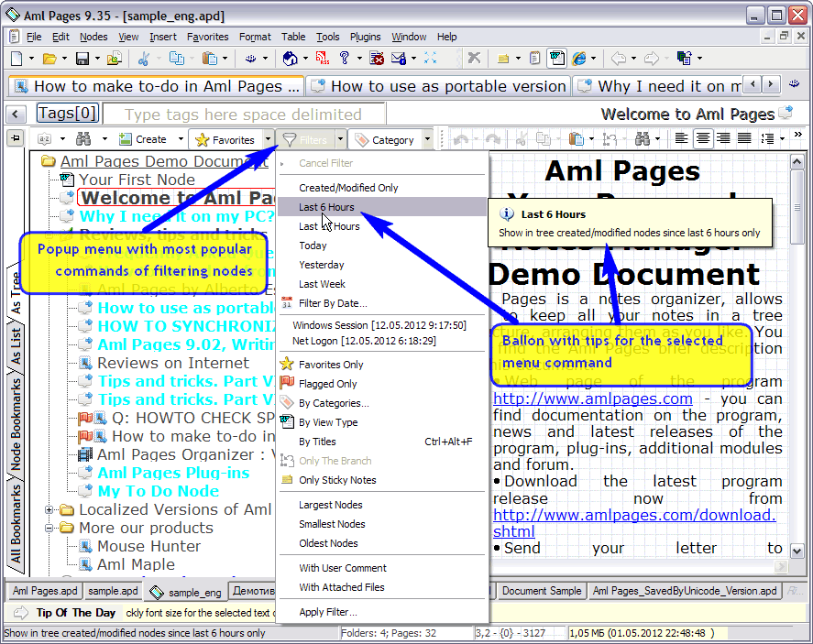Click the Create button
The height and width of the screenshot is (644, 813).
[x=143, y=139]
